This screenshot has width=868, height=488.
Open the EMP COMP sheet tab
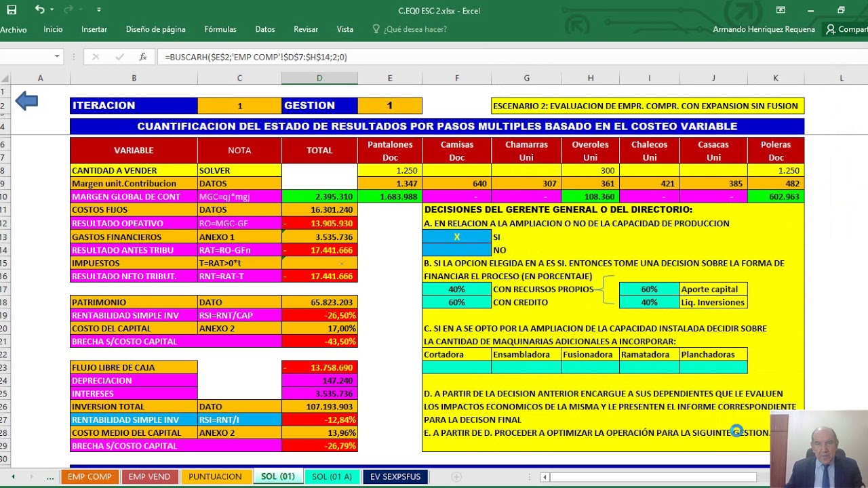point(90,476)
